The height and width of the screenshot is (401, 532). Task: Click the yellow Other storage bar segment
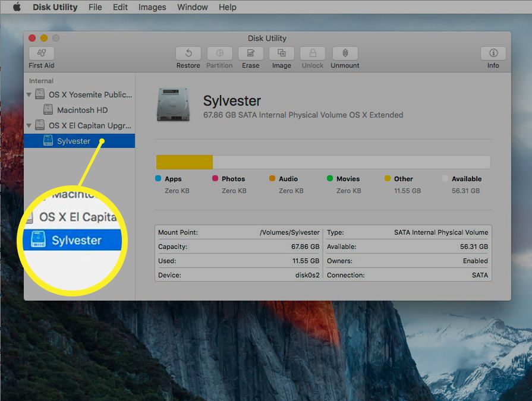pyautogui.click(x=184, y=162)
